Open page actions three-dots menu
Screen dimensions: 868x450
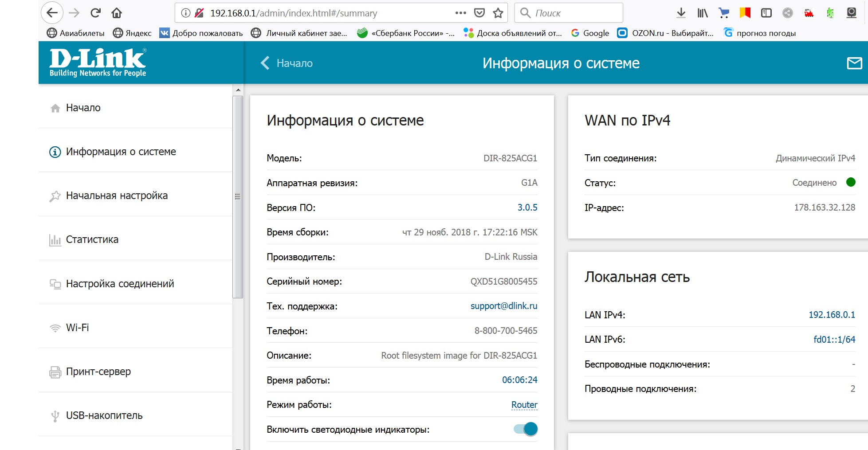pyautogui.click(x=461, y=13)
